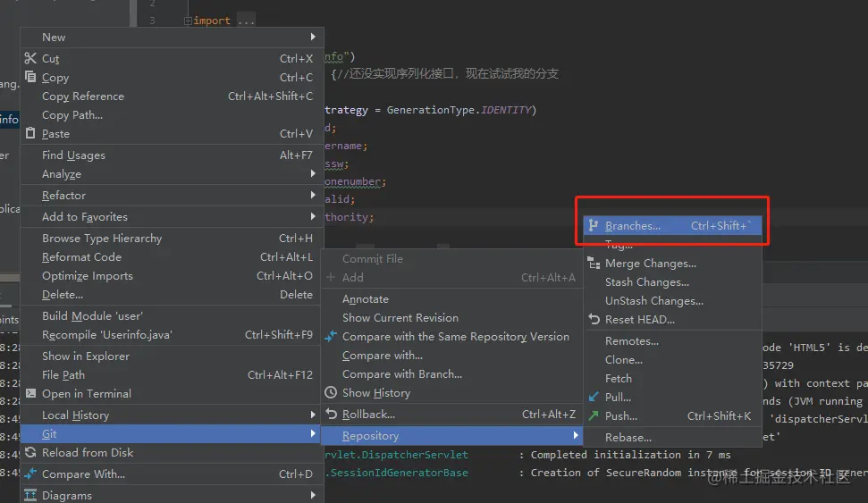Select Copy Path... menu entry

172,115
